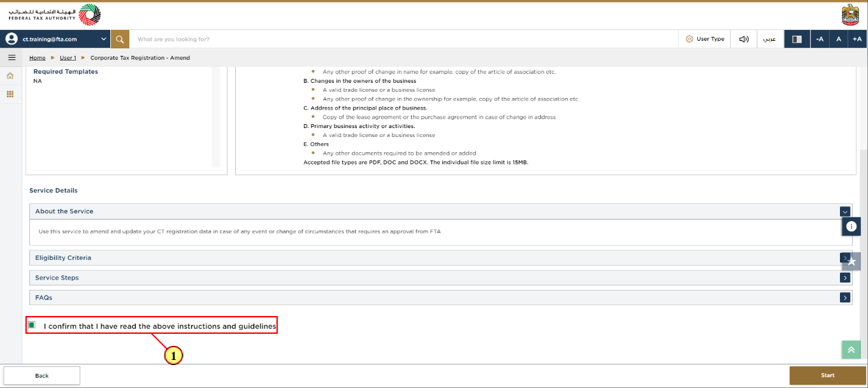This screenshot has height=388, width=868.
Task: Open the apps grid sidebar icon
Action: [x=10, y=94]
